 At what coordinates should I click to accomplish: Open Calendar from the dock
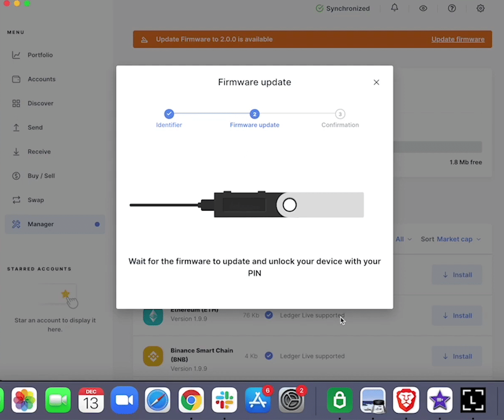click(91, 400)
